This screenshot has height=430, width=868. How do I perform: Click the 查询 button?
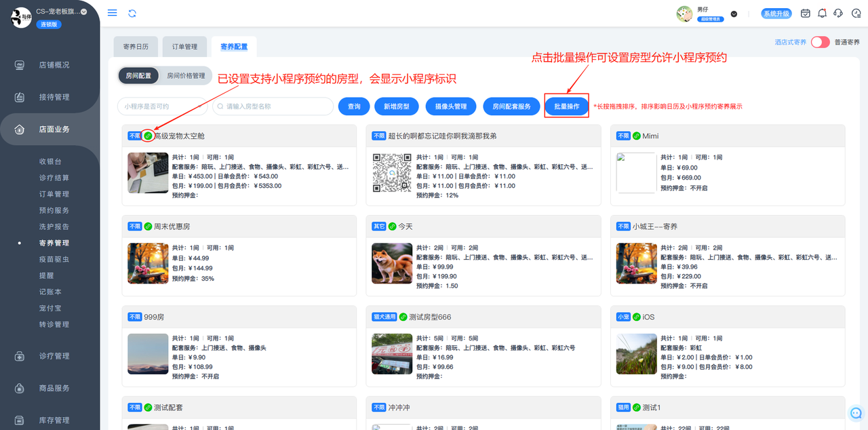point(354,106)
